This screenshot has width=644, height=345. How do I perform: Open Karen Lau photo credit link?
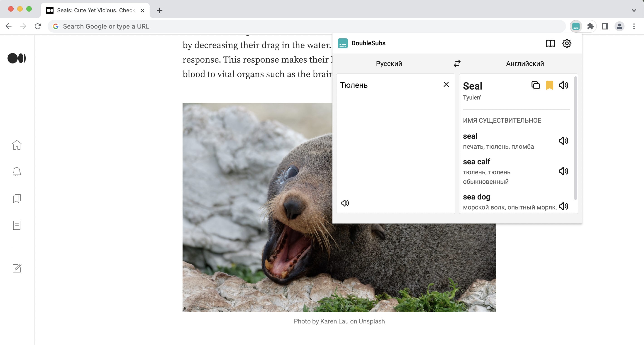click(334, 321)
